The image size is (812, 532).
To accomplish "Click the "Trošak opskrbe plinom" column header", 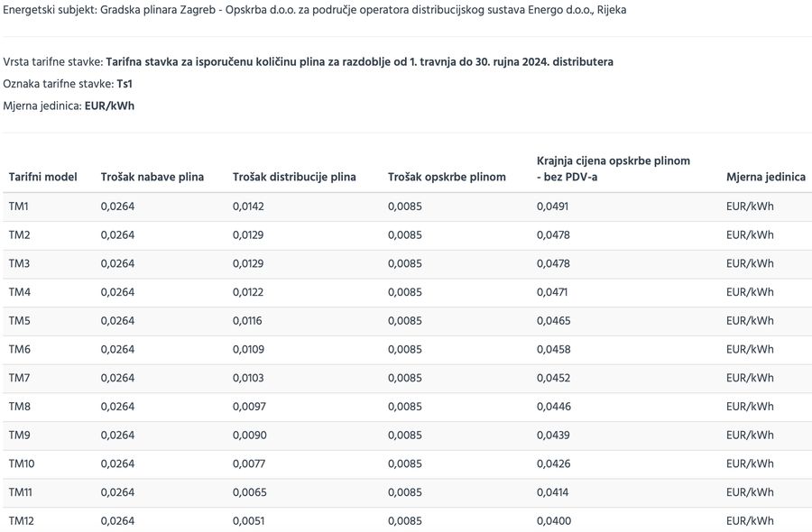I will pos(447,177).
